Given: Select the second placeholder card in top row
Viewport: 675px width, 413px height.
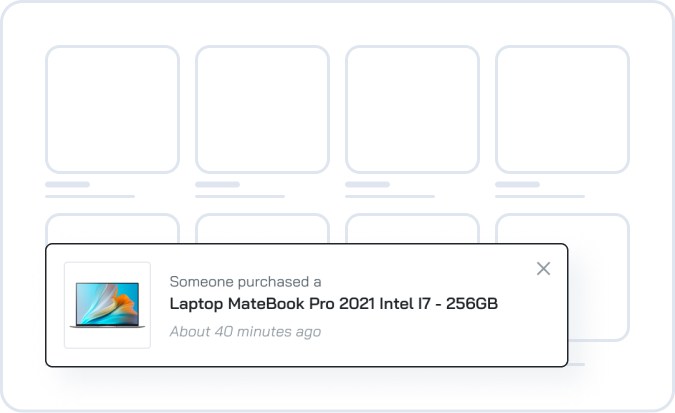Looking at the screenshot, I should tap(262, 110).
